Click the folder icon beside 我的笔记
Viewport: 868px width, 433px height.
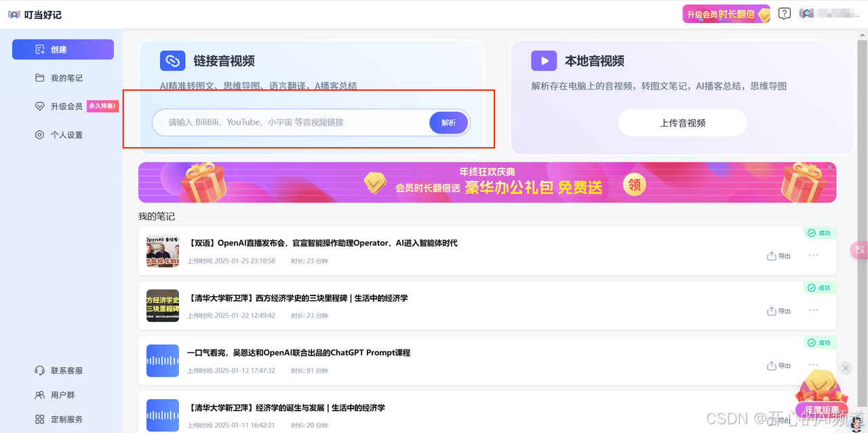click(40, 78)
